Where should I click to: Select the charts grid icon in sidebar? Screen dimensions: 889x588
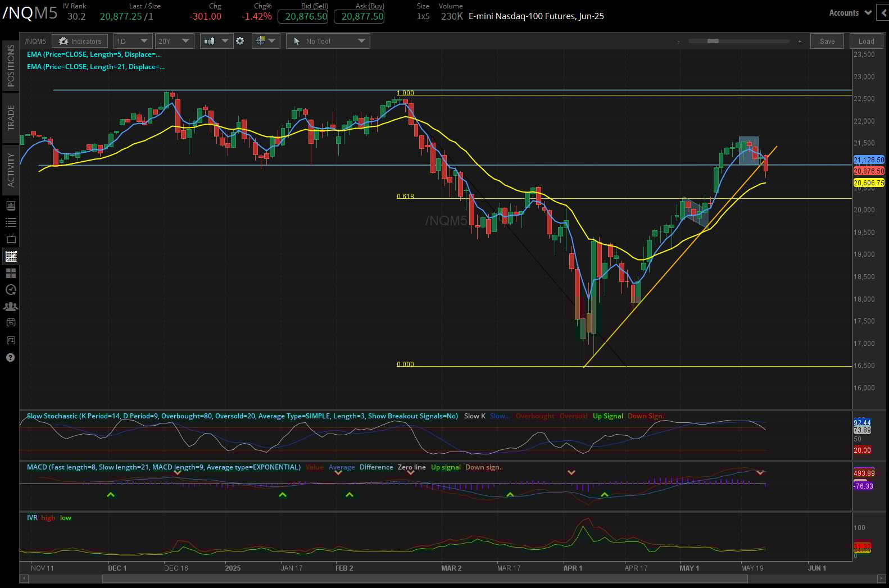[x=11, y=256]
